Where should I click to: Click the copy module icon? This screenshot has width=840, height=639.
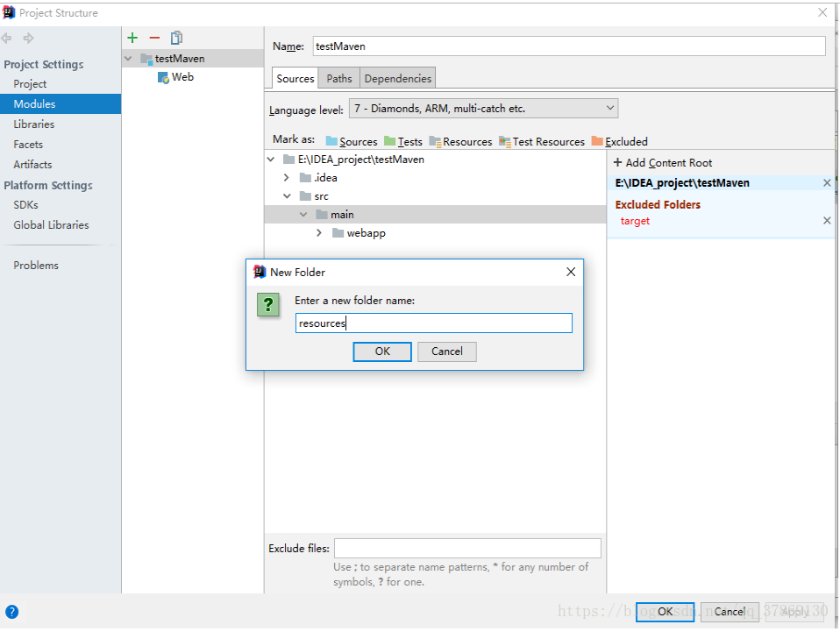tap(176, 38)
